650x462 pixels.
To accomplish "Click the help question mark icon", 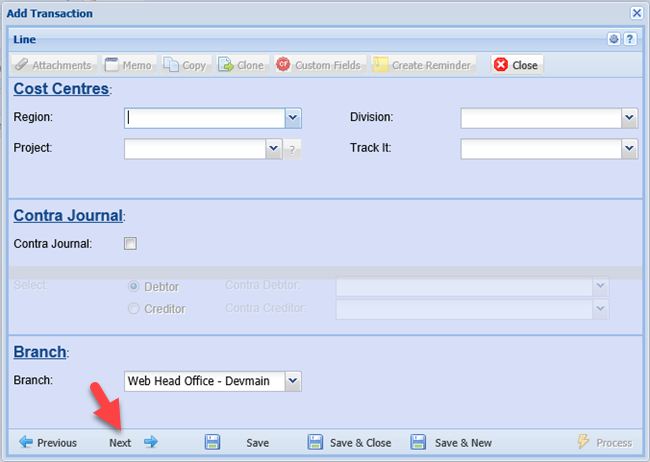I will click(630, 39).
